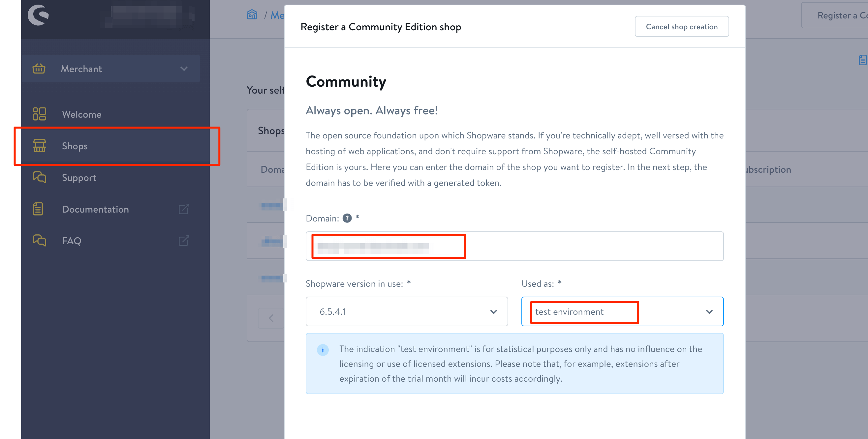Image resolution: width=868 pixels, height=439 pixels.
Task: Click the Shopware logo icon
Action: click(x=38, y=15)
